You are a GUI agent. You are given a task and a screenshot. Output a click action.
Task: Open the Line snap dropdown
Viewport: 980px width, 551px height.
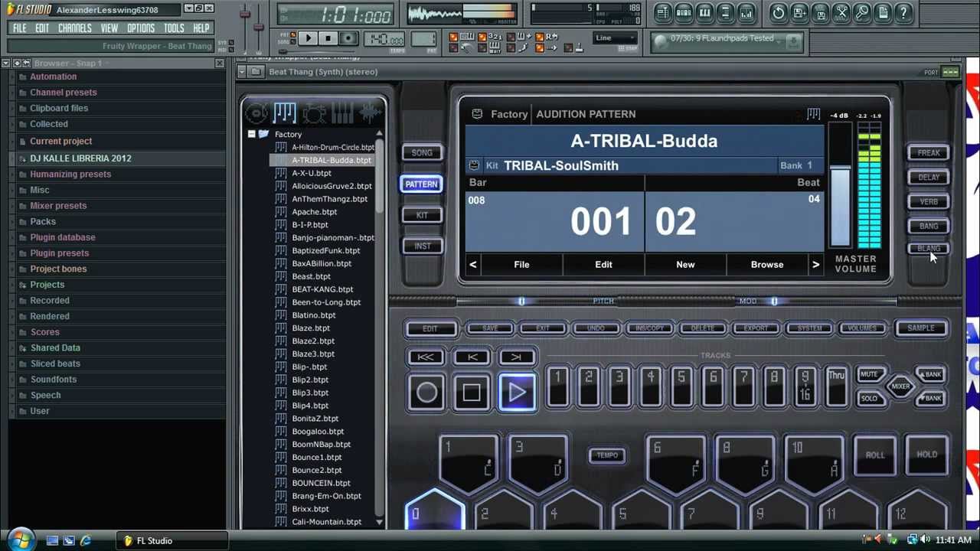(616, 38)
